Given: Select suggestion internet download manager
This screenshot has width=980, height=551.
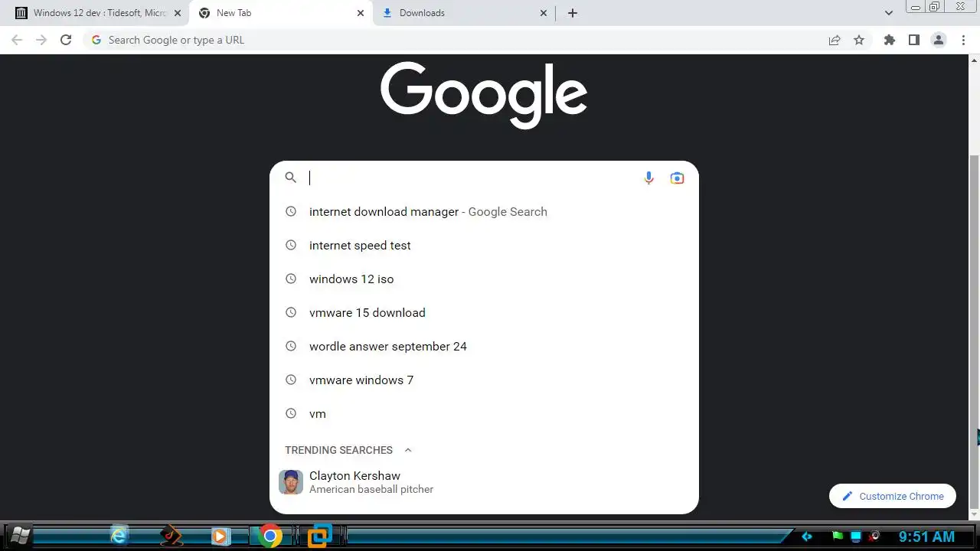Looking at the screenshot, I should click(484, 212).
